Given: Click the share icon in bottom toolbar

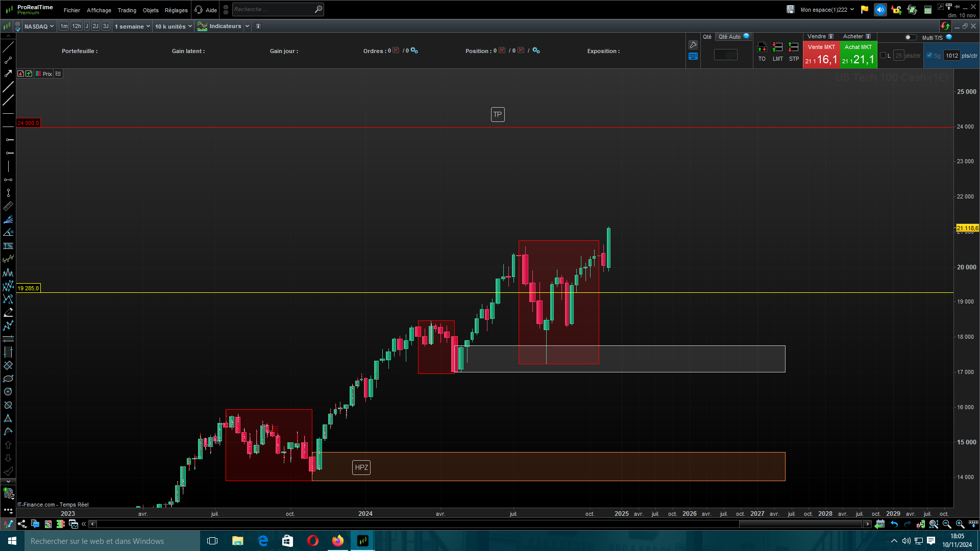Looking at the screenshot, I should point(22,524).
